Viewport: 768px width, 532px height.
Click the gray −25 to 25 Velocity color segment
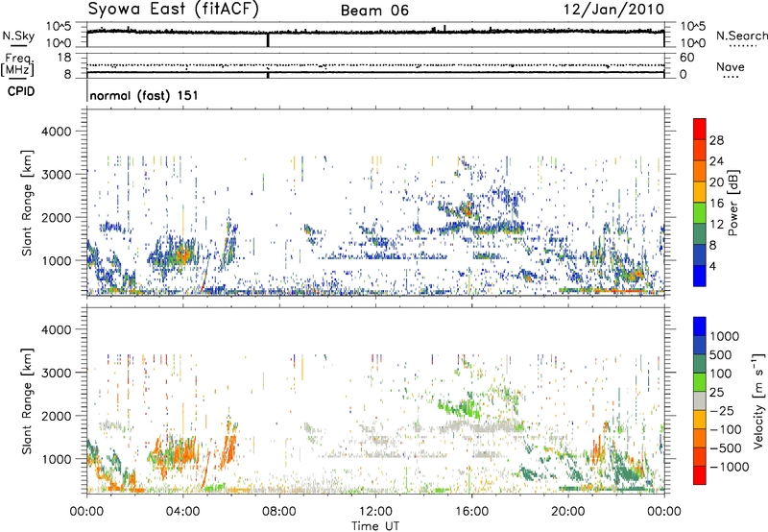coord(700,400)
